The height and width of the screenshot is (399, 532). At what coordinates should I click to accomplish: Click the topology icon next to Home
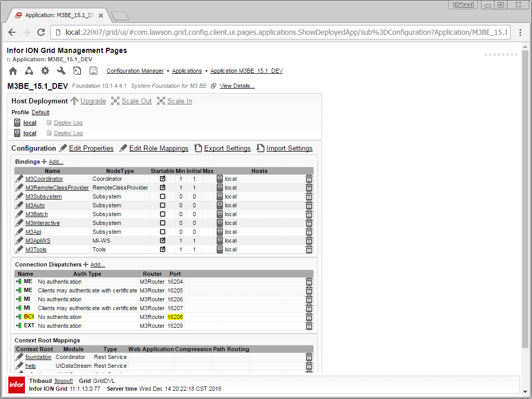coord(29,71)
